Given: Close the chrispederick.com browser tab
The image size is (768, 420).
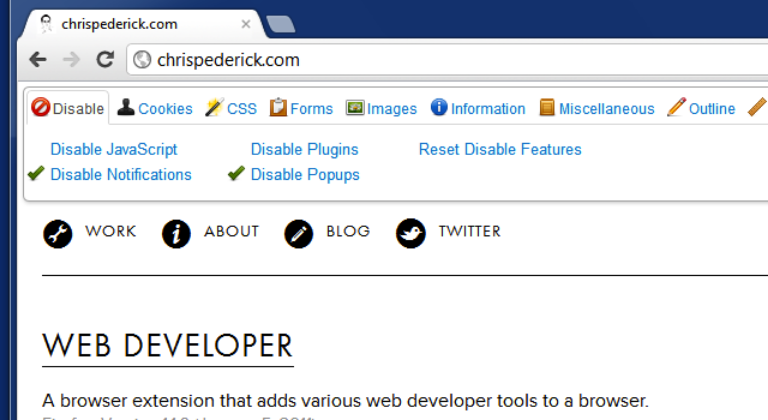Looking at the screenshot, I should 246,24.
